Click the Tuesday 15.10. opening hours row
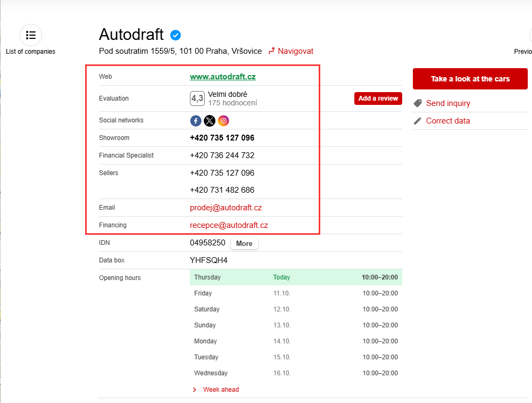This screenshot has height=403, width=532. (296, 357)
